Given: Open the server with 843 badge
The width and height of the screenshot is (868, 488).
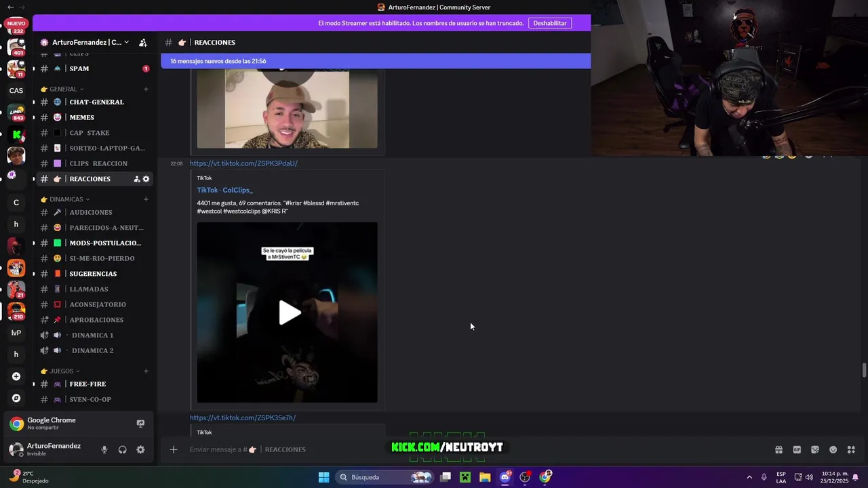Looking at the screenshot, I should click(16, 113).
